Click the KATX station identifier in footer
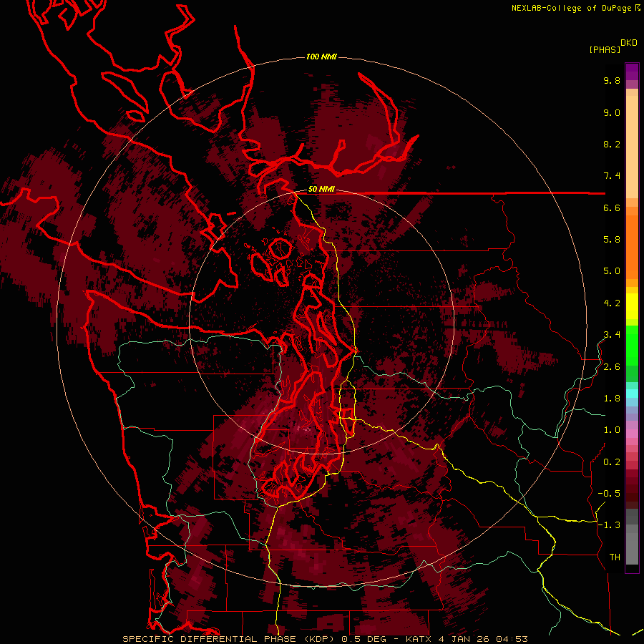This screenshot has height=644, width=644. [x=419, y=639]
